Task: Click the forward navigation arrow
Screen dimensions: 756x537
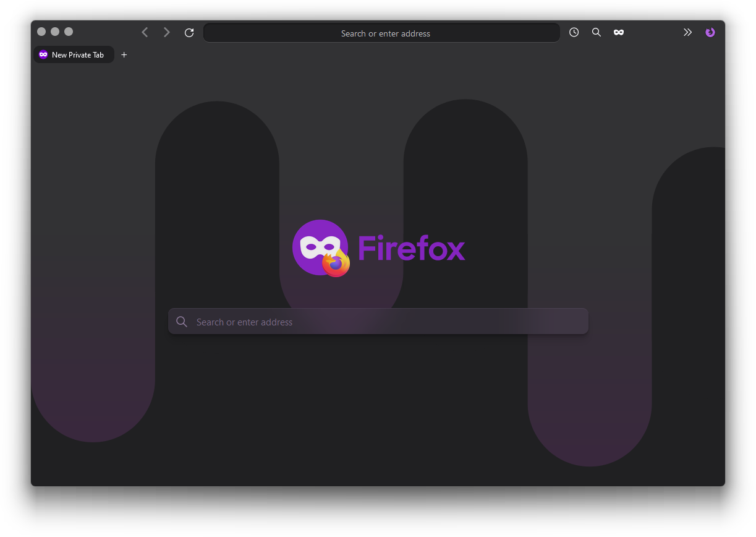Action: 166,32
